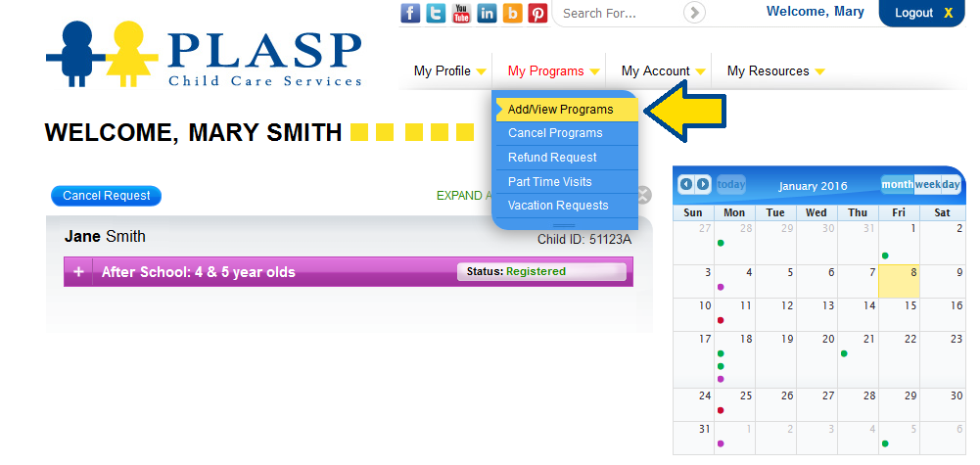Viewport: 980px width, 465px height.
Task: Click red event dot on January 25
Action: 721,410
